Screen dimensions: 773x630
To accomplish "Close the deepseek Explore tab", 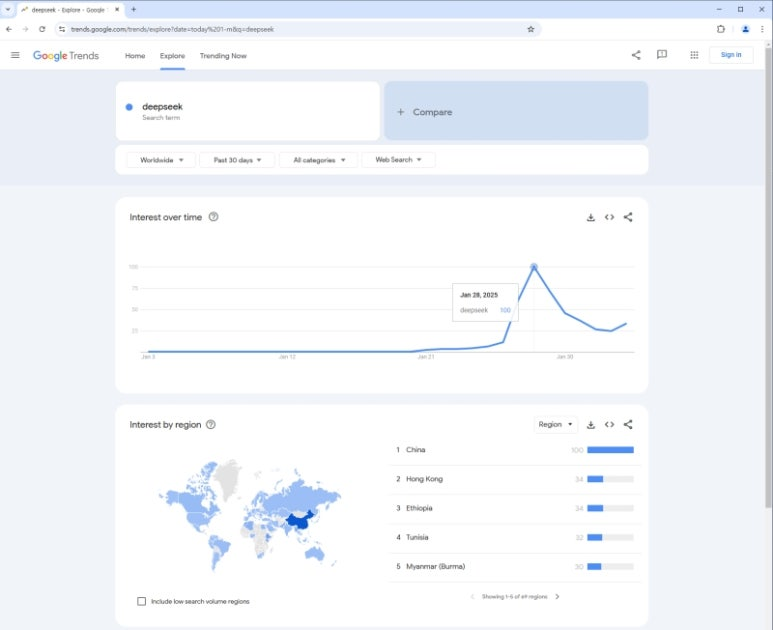I will [117, 9].
